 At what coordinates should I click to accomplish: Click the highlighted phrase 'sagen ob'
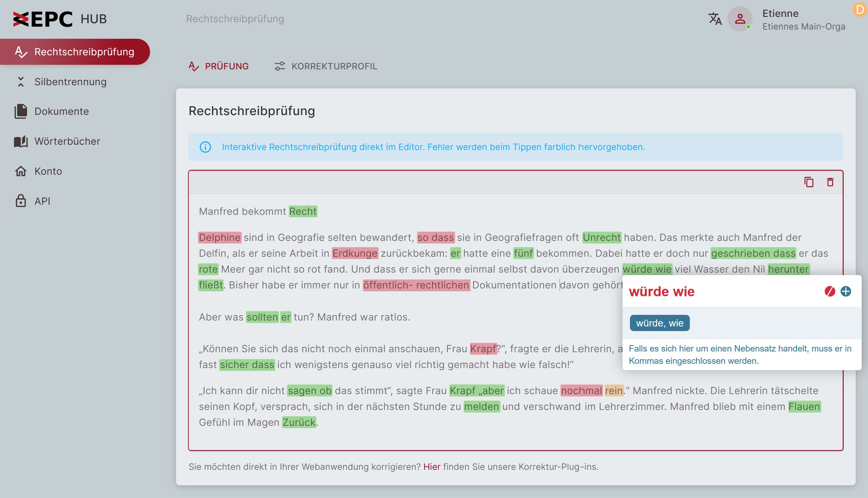(310, 391)
